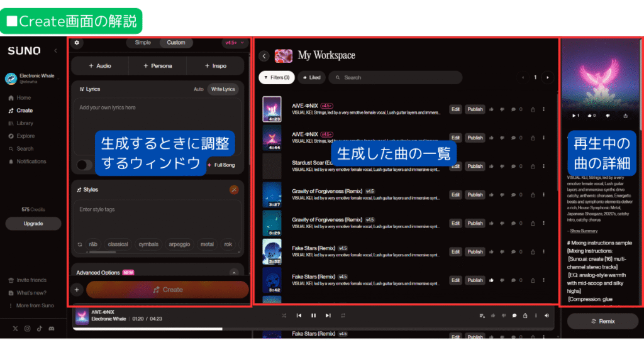Go to next page in workspace
The height and width of the screenshot is (362, 644).
(x=548, y=77)
